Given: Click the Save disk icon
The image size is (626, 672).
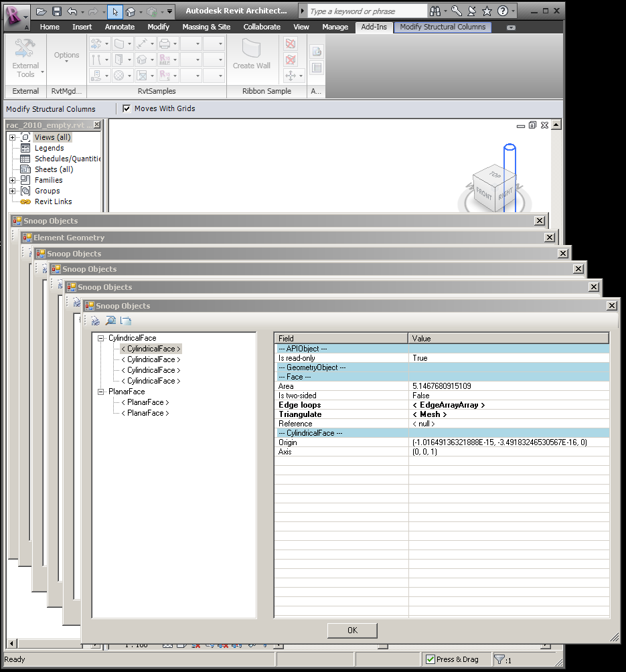Looking at the screenshot, I should pyautogui.click(x=57, y=11).
